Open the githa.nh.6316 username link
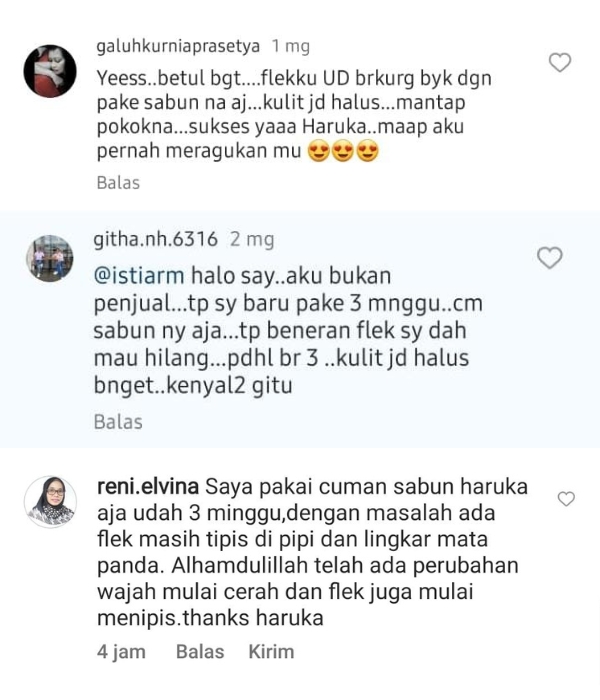The image size is (600, 700). (155, 239)
